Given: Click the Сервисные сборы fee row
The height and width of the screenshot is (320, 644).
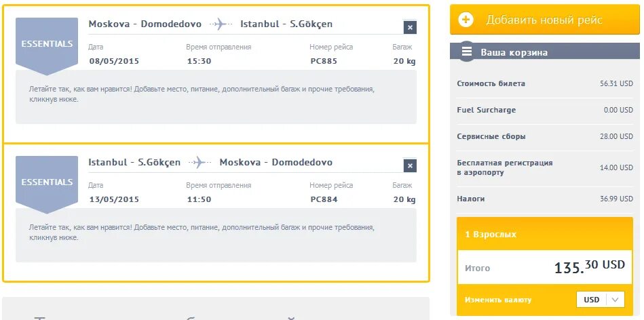Looking at the screenshot, I should pos(545,136).
